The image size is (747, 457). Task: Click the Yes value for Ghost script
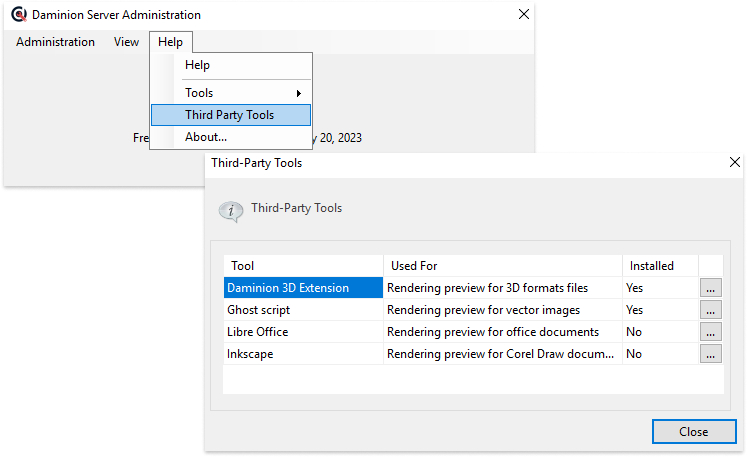click(660, 310)
